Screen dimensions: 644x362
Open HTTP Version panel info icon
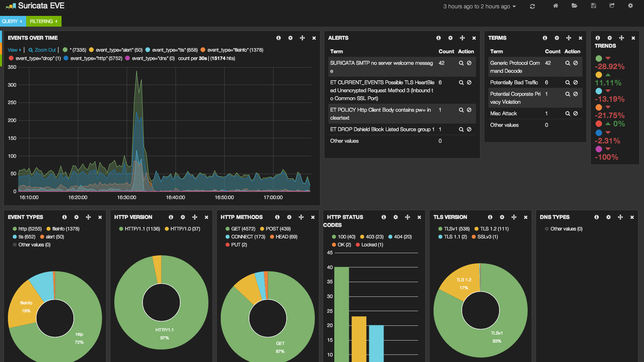171,217
